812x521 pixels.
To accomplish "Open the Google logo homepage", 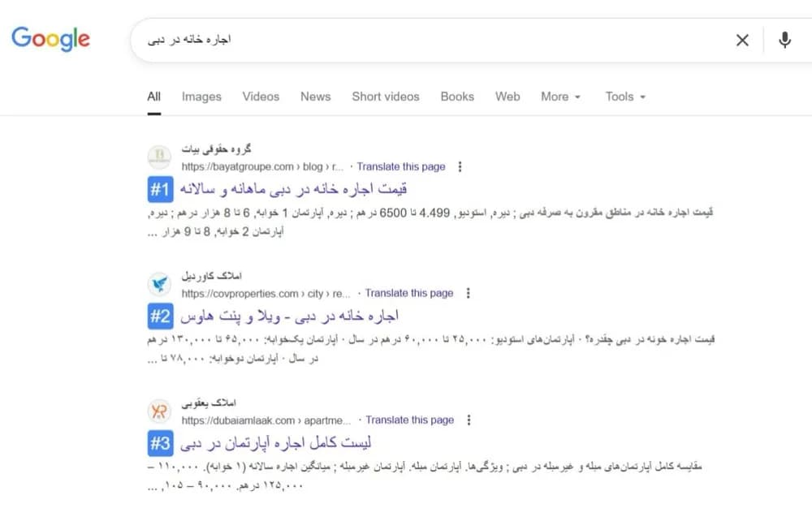I will click(50, 39).
